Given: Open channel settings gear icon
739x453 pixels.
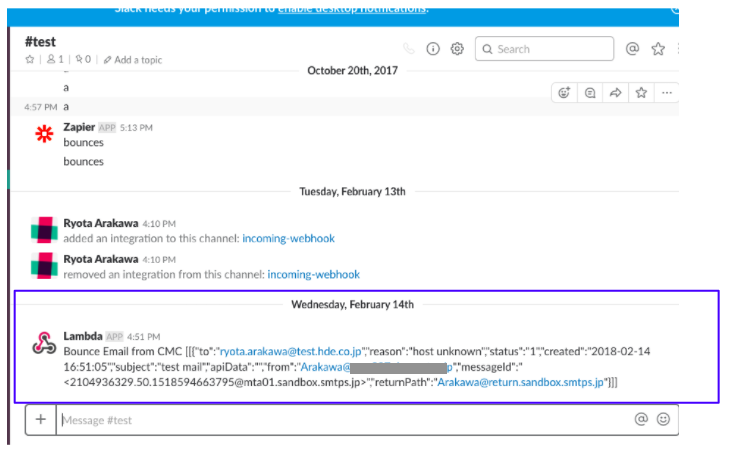Looking at the screenshot, I should [457, 49].
